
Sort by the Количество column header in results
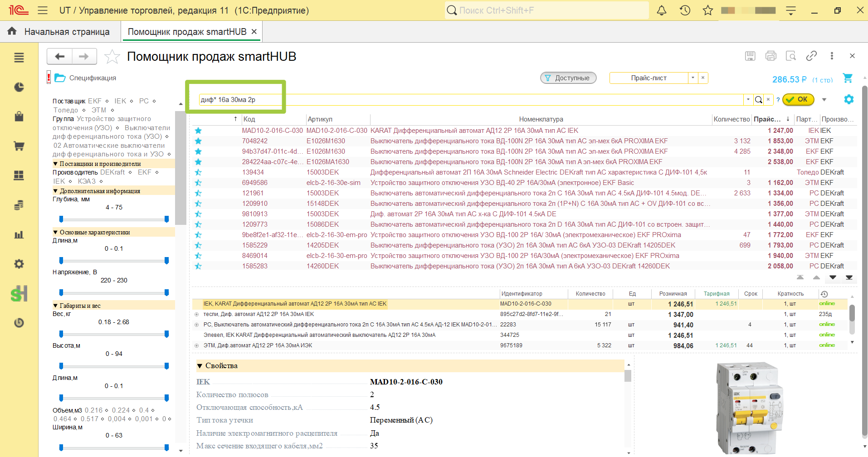731,119
